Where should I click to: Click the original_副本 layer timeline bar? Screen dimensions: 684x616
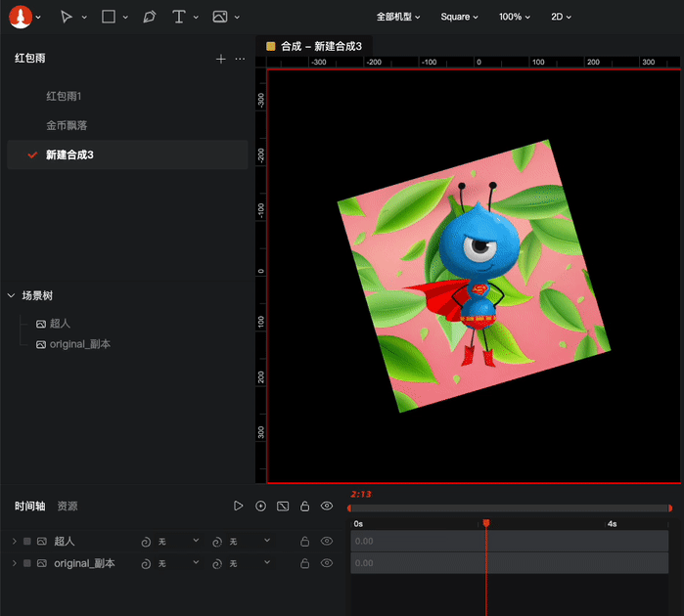click(510, 563)
